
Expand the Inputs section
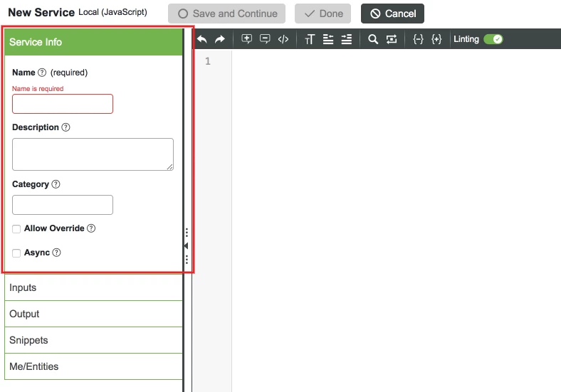click(x=93, y=287)
